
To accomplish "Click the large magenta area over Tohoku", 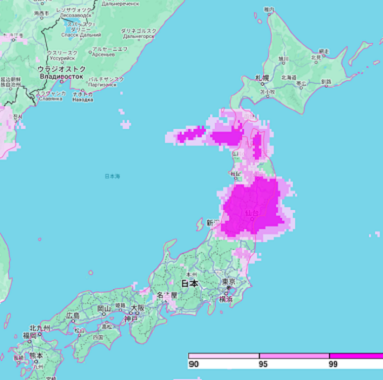I will point(252,207).
